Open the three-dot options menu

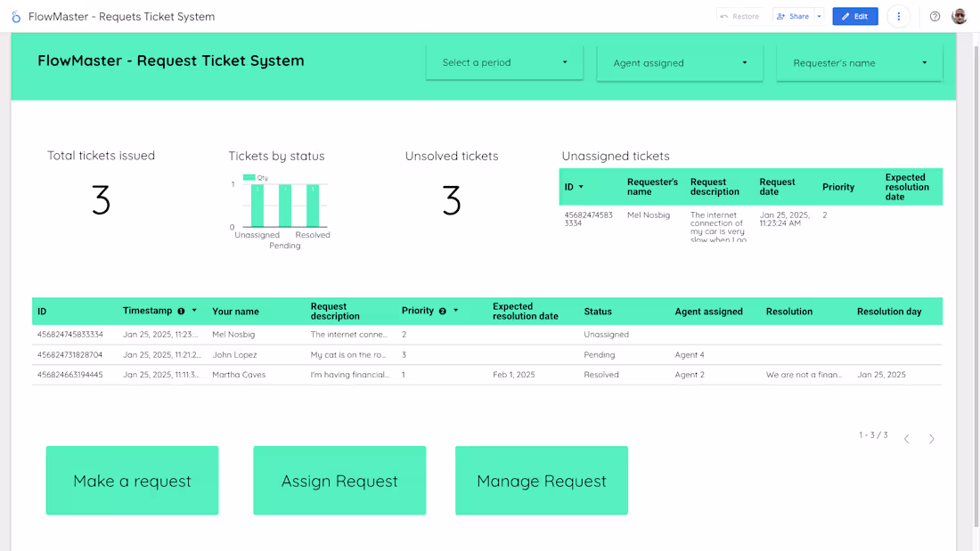point(898,16)
